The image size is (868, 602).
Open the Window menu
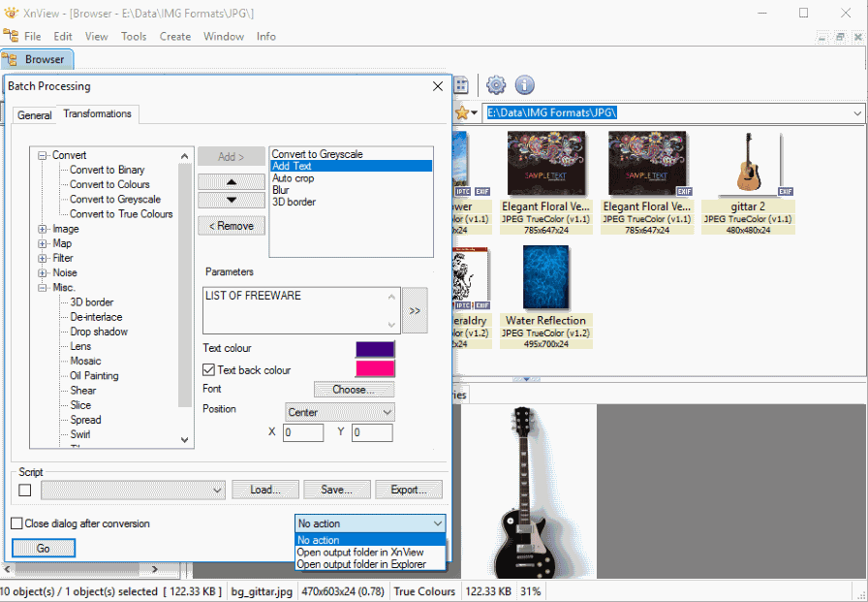coord(224,37)
